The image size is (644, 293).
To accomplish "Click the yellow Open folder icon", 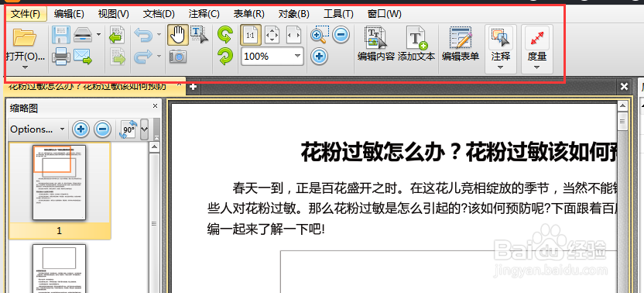I will (25, 37).
